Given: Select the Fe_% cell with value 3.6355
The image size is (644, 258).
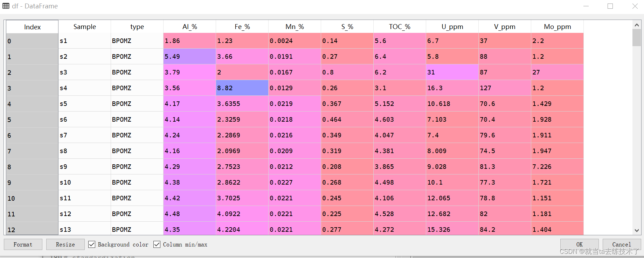Looking at the screenshot, I should (242, 104).
